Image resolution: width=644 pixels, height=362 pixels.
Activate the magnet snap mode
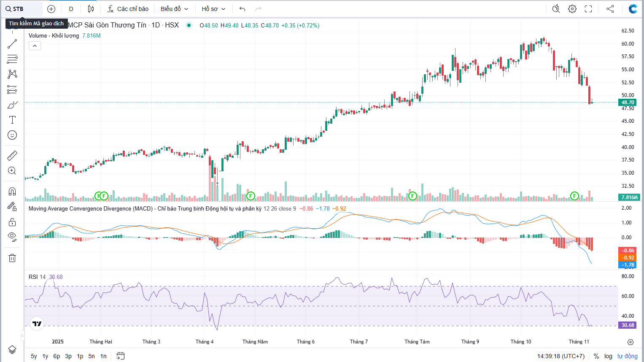12,192
